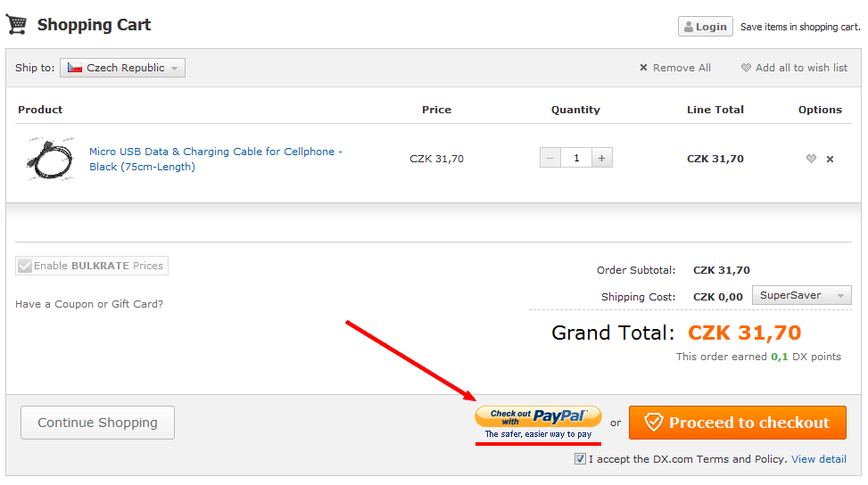Image resolution: width=868 pixels, height=485 pixels.
Task: Open the Ship to country dropdown
Action: coord(122,68)
